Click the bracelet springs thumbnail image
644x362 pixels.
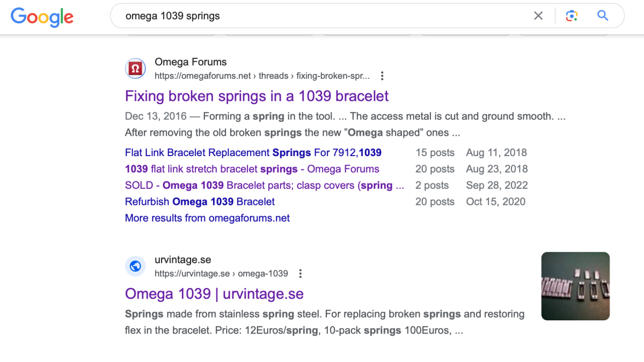(575, 286)
